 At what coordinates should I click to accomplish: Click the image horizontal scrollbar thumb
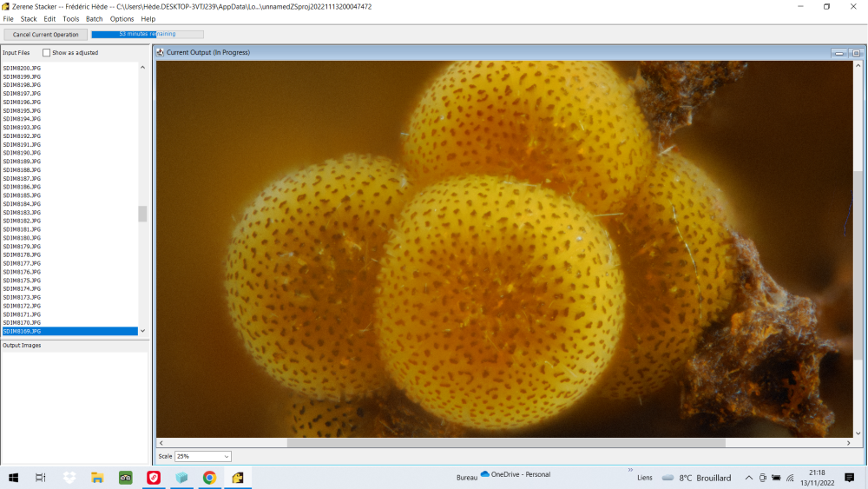pos(505,443)
